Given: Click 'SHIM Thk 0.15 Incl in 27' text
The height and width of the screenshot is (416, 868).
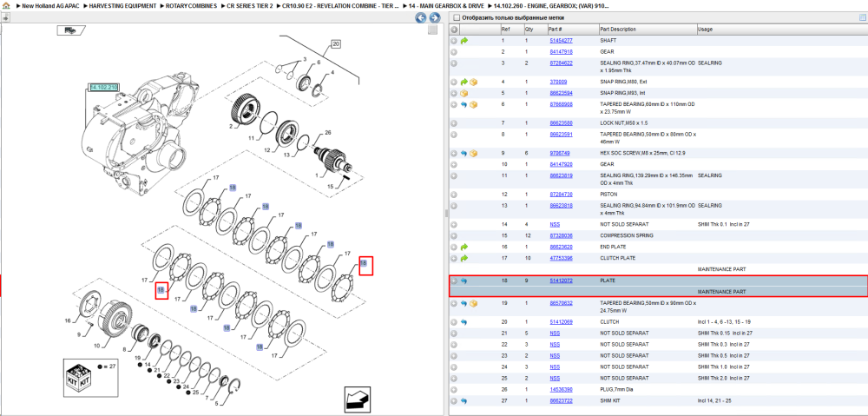Looking at the screenshot, I should point(725,333).
